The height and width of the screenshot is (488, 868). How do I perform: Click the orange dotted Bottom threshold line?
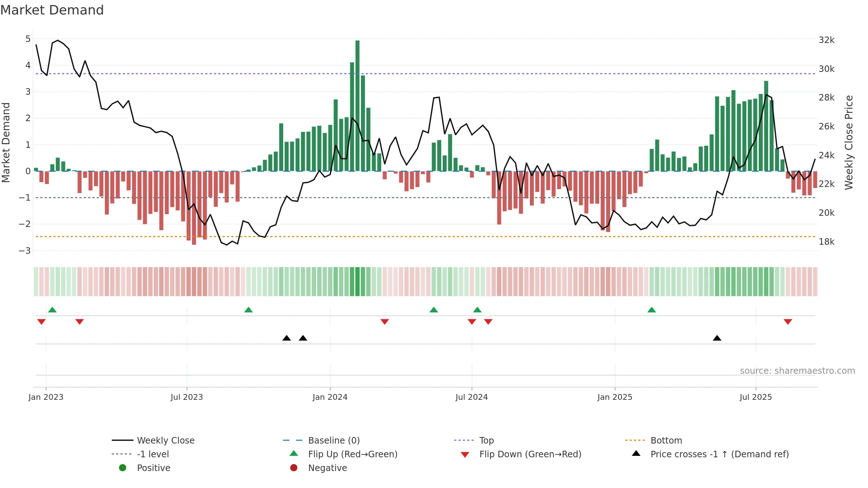425,236
